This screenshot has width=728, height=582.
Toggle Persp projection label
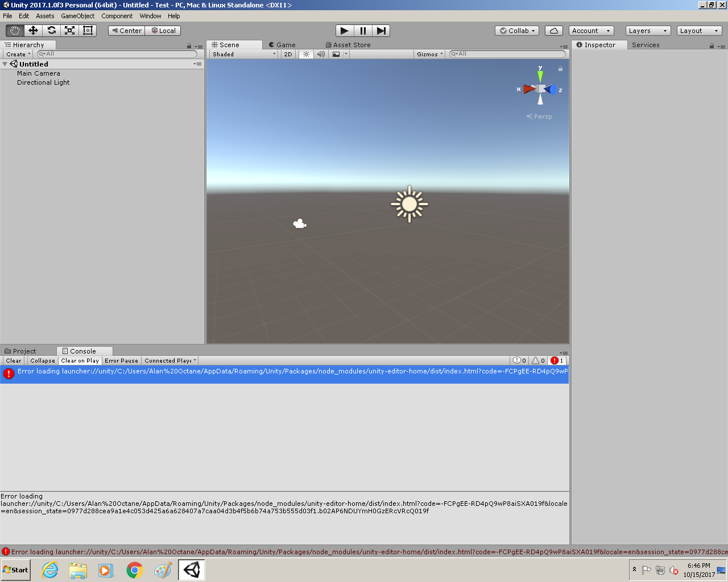pos(539,117)
